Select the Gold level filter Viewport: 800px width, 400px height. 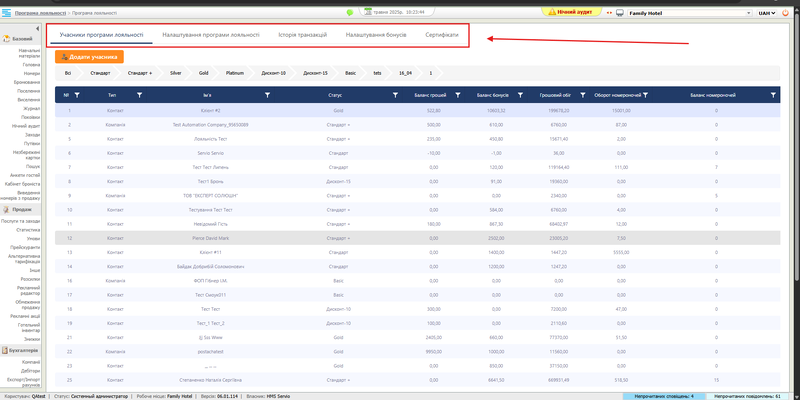pos(203,73)
